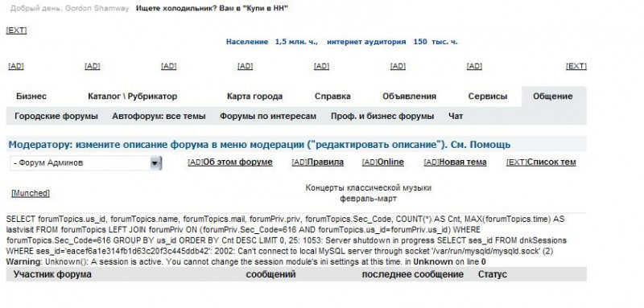
Task: Click the [EXT] link below the greeting
Action: (x=16, y=31)
